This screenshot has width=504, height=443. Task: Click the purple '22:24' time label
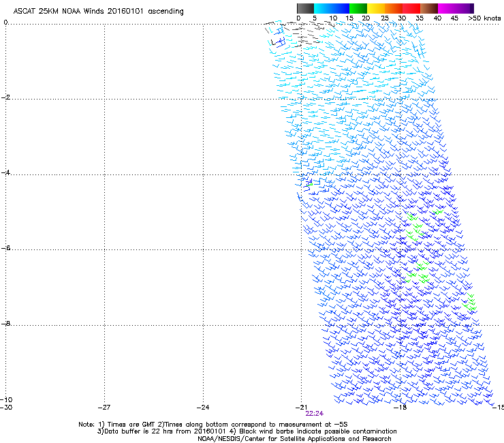click(x=315, y=414)
